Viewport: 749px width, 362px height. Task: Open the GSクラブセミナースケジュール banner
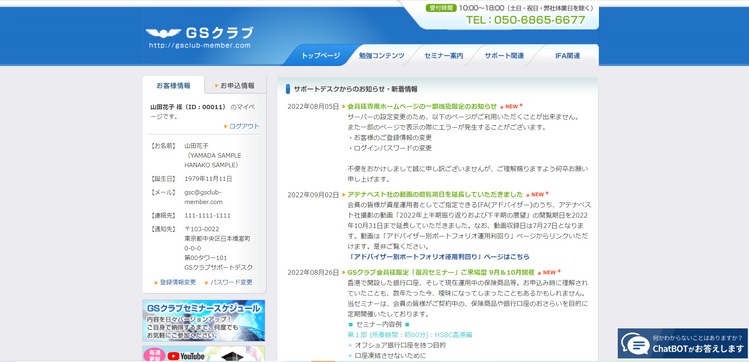pos(203,320)
